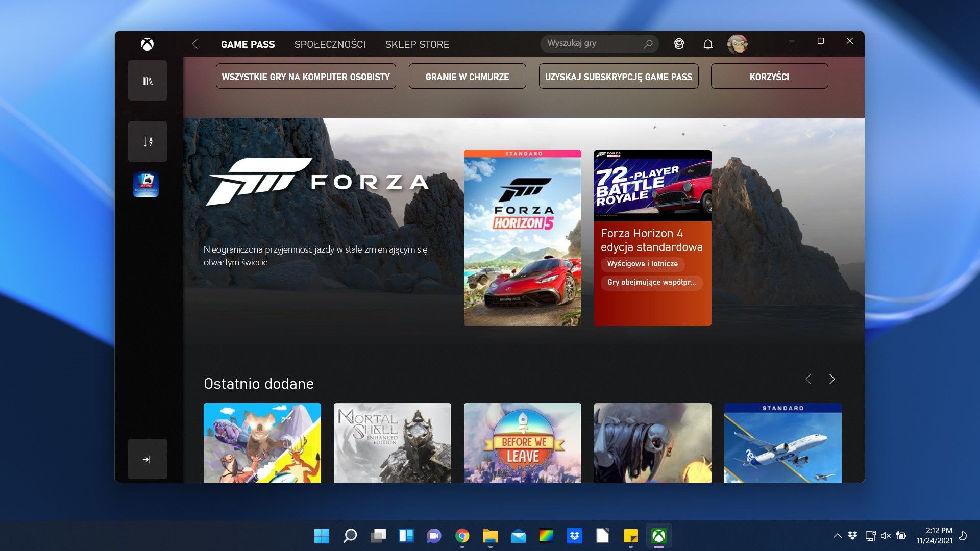The image size is (980, 551).
Task: Open the monkey profile avatar
Action: click(737, 44)
